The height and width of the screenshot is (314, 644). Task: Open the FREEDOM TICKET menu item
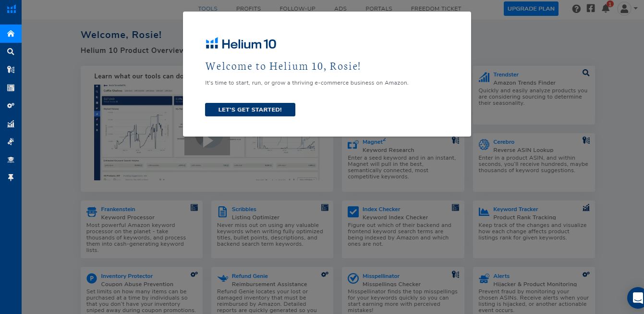436,9
